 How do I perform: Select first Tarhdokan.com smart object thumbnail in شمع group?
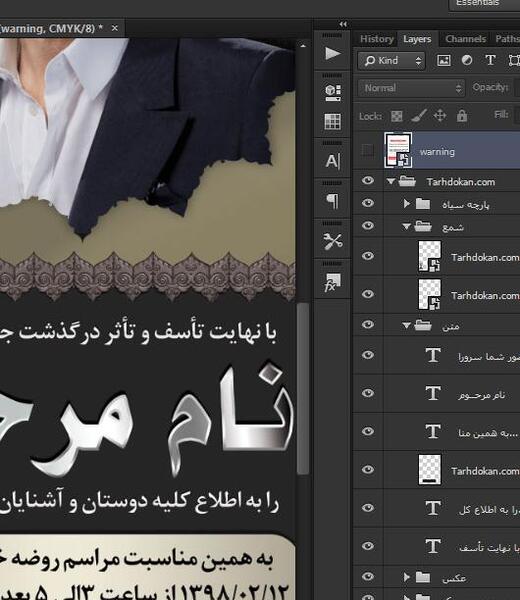coord(429,256)
